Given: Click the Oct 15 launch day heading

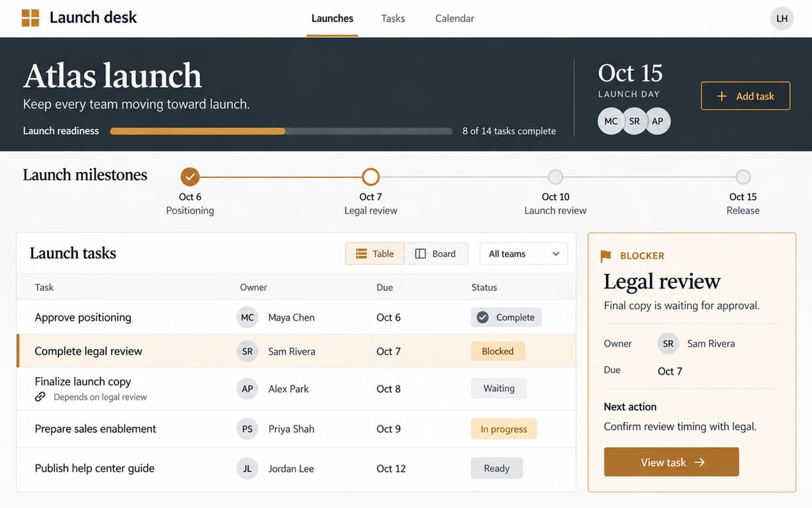Looking at the screenshot, I should 630,73.
